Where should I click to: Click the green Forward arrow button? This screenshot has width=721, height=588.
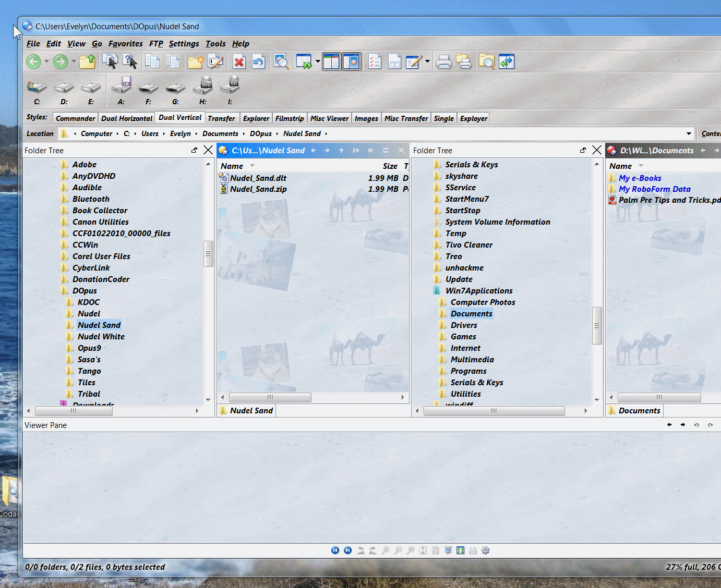(61, 62)
